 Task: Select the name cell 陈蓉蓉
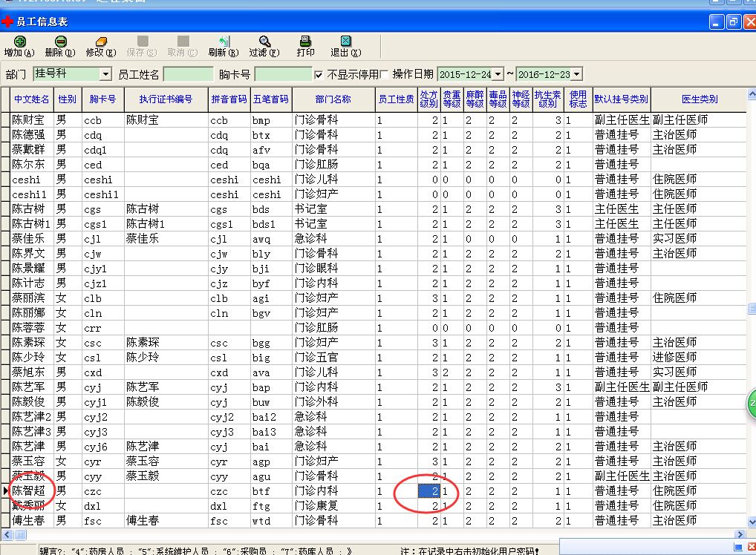[x=32, y=328]
